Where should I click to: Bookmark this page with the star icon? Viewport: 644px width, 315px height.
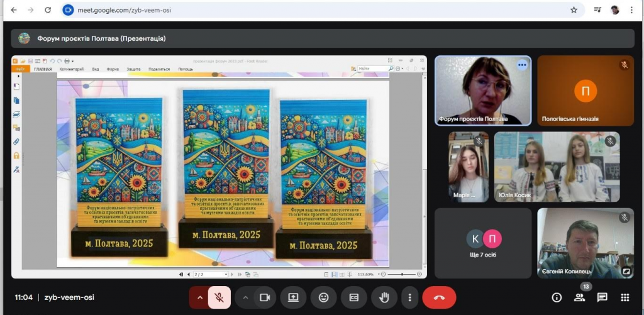pyautogui.click(x=574, y=10)
